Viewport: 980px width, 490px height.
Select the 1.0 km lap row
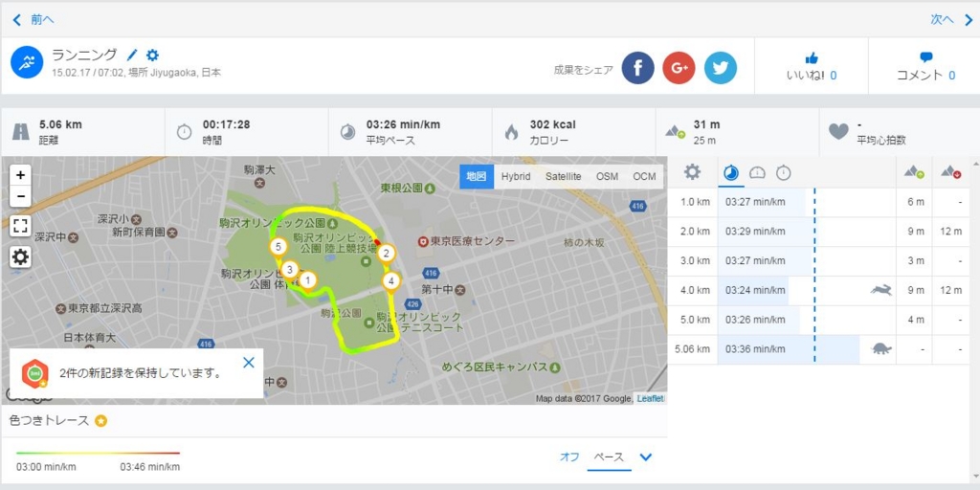click(x=818, y=202)
